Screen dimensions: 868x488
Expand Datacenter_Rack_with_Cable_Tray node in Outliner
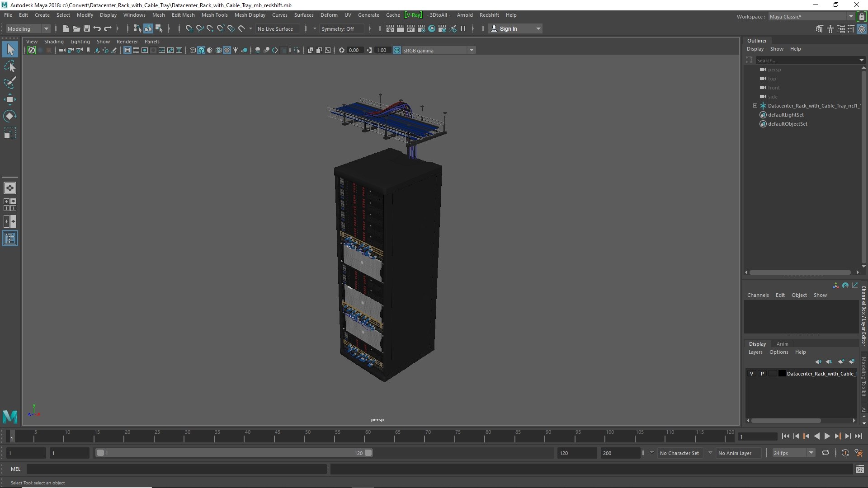click(755, 106)
